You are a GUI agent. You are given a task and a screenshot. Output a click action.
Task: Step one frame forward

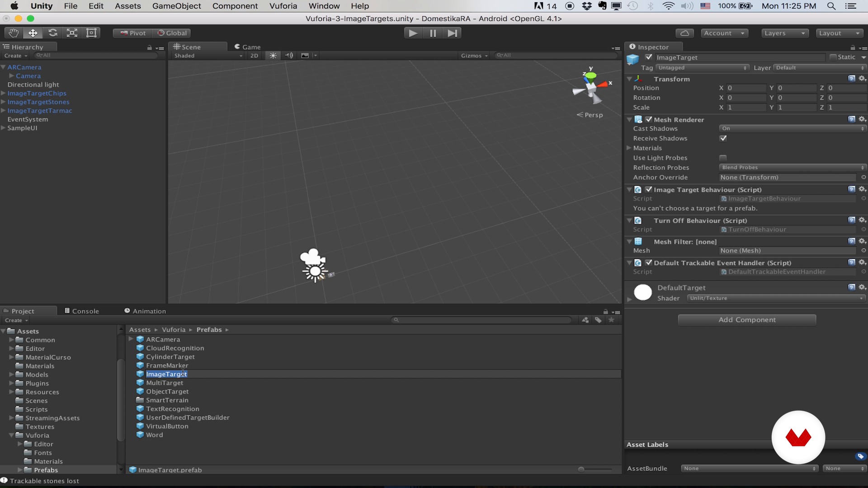pyautogui.click(x=452, y=33)
